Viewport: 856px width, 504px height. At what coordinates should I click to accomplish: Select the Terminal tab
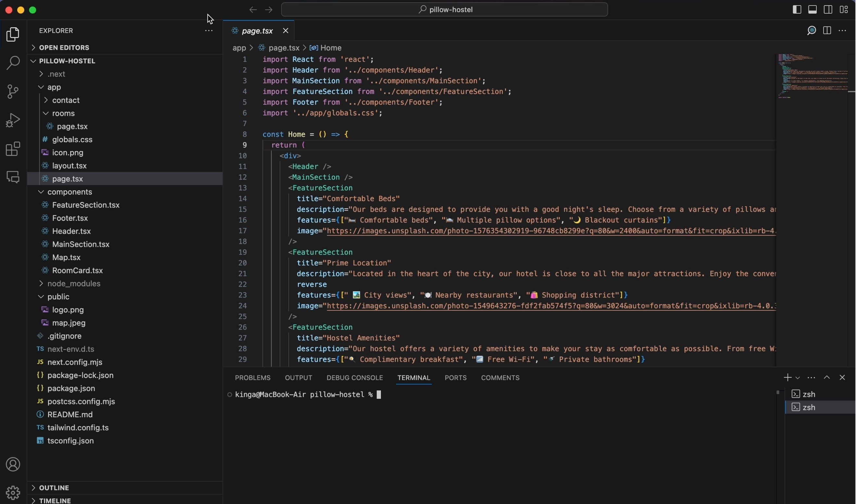[x=414, y=378]
